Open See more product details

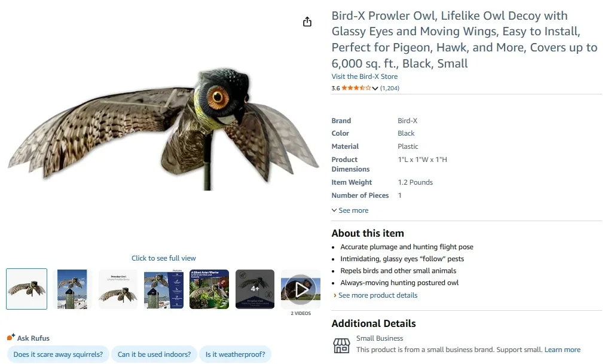[x=377, y=295]
